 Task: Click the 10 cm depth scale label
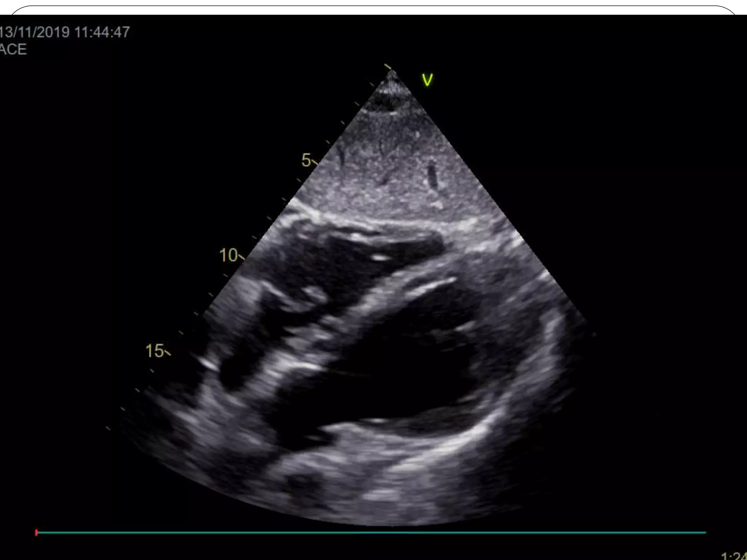pos(228,255)
